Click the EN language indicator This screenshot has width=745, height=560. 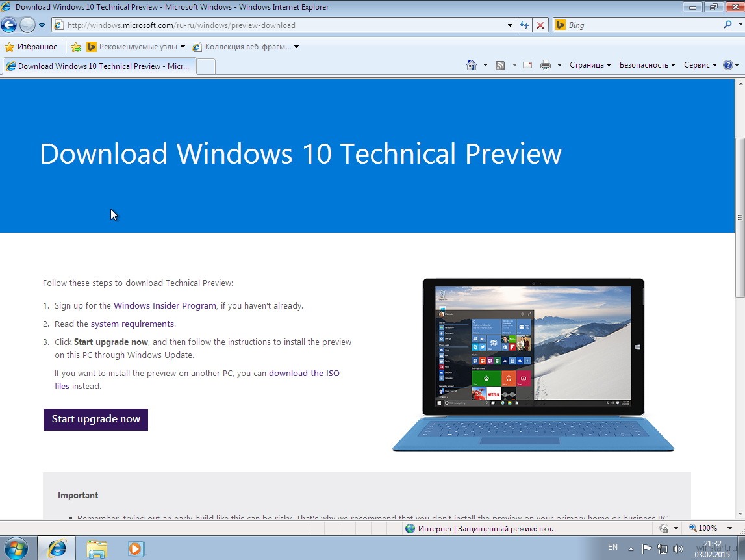[613, 547]
